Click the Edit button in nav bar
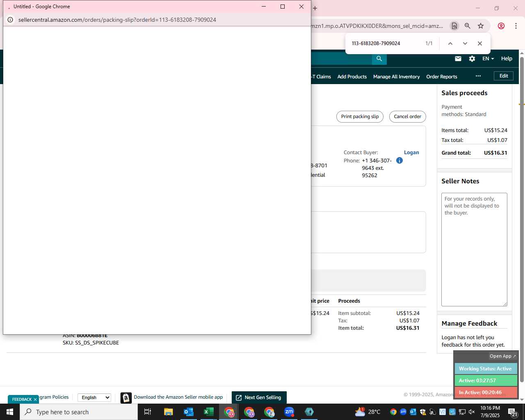 pos(504,76)
